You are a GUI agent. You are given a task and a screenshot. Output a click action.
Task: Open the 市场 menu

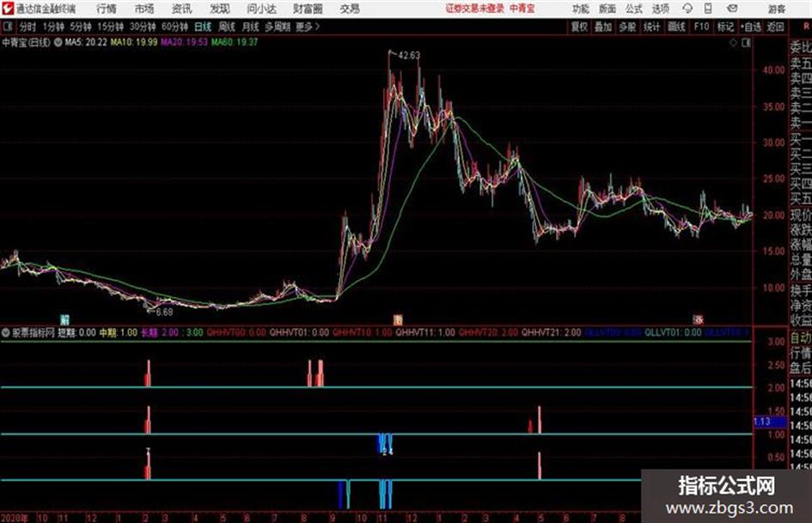coord(144,9)
